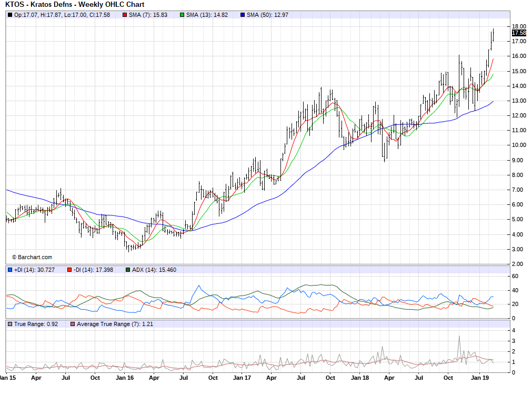Click the current price tag 17.58

[519, 33]
